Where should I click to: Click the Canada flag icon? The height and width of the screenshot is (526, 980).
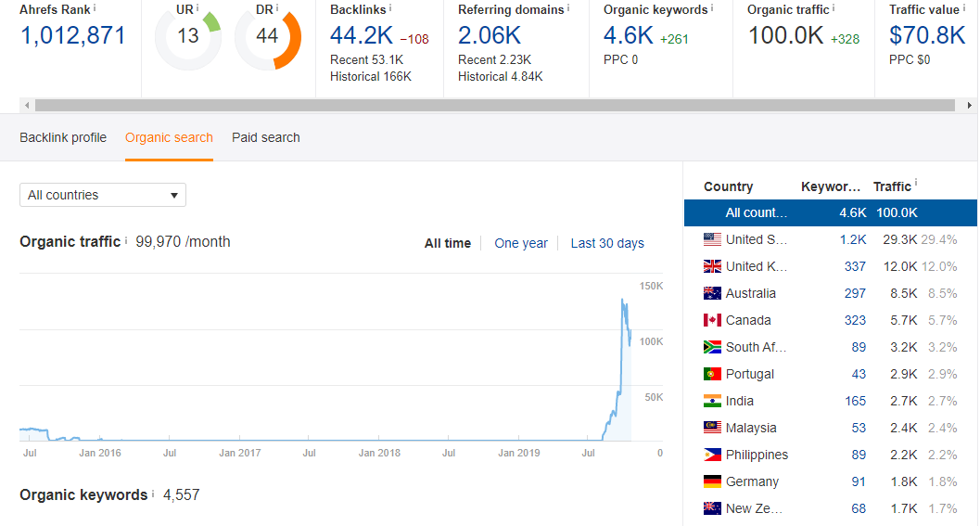tap(712, 320)
